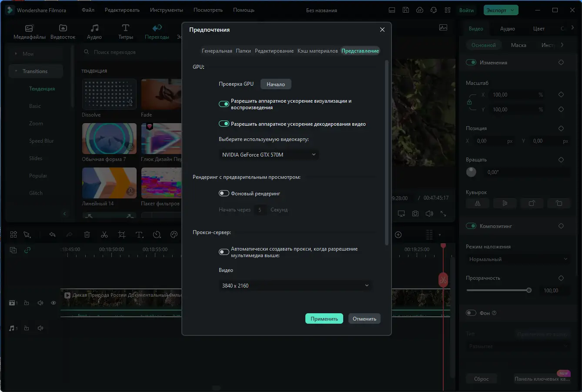Click the Войти sign-in button
Viewport: 582px width, 392px height.
[466, 10]
